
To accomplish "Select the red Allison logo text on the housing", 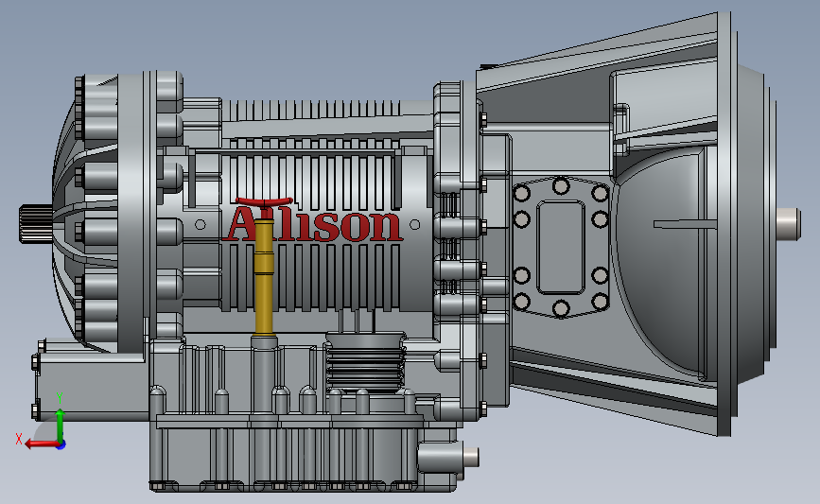I will coord(314,224).
